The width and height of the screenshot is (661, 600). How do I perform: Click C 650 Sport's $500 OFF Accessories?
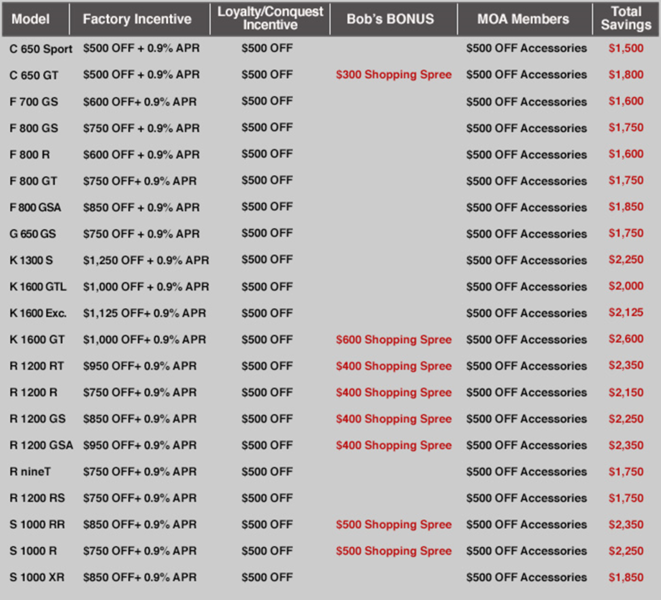(x=527, y=48)
